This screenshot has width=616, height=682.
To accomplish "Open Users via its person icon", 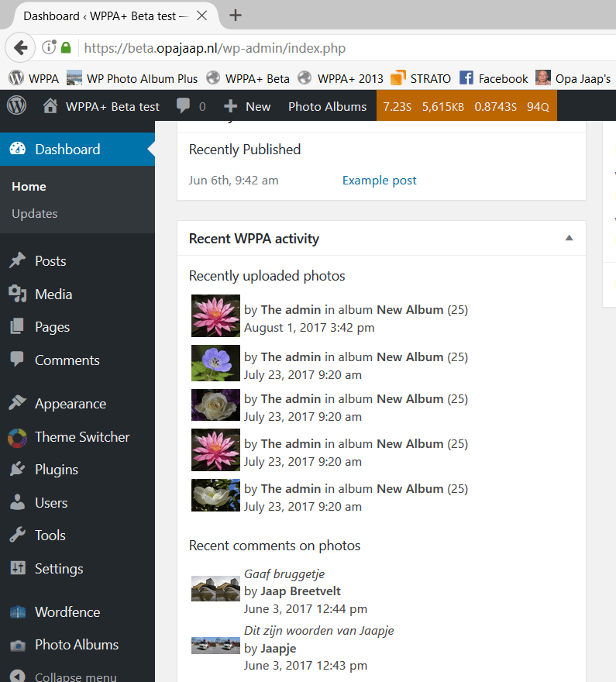I will [17, 502].
